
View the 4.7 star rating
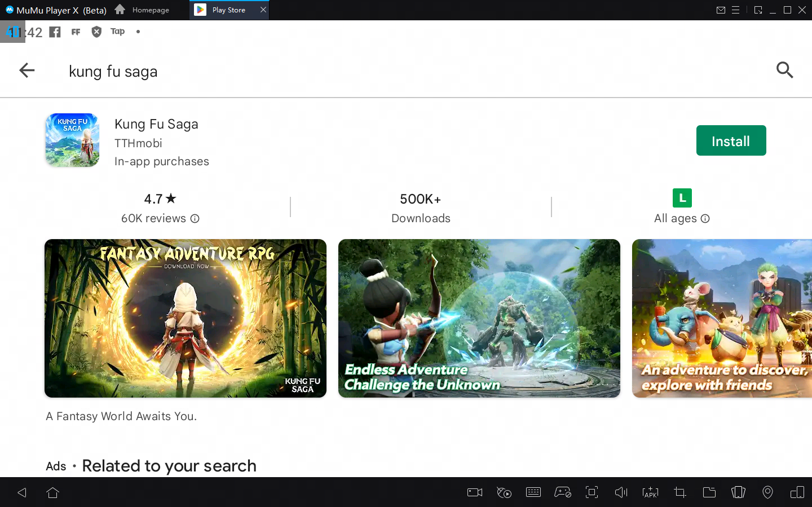pos(160,199)
